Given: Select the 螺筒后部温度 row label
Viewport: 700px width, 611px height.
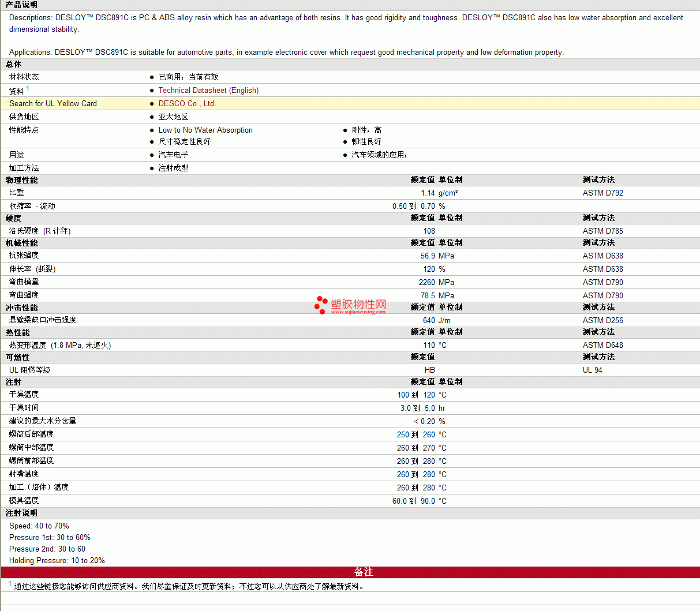Looking at the screenshot, I should 32,434.
